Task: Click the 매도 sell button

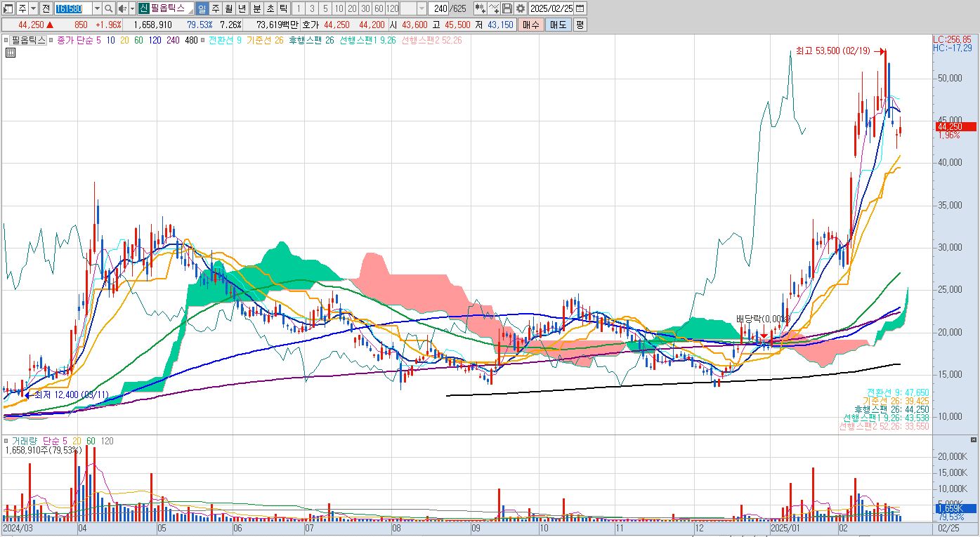Action: point(558,25)
